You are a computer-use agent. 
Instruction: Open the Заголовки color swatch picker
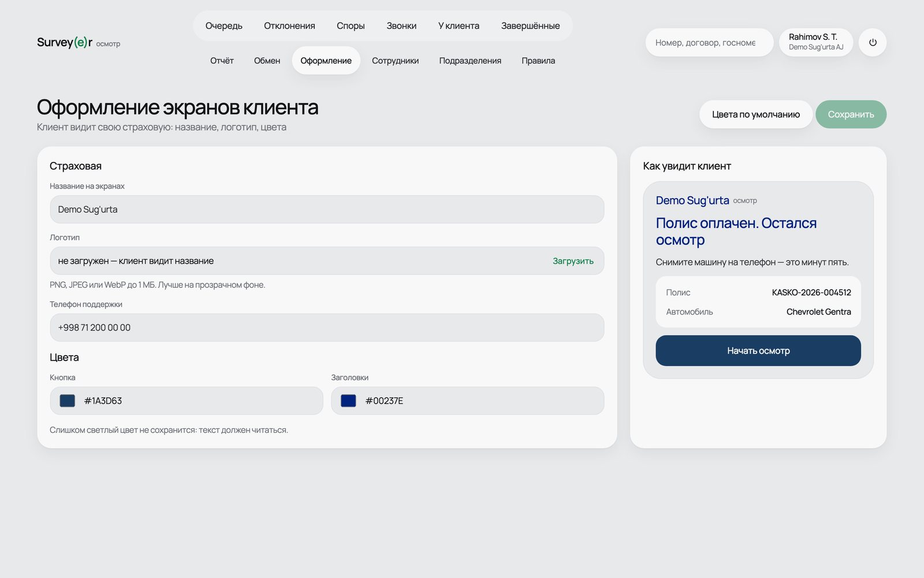pos(348,401)
